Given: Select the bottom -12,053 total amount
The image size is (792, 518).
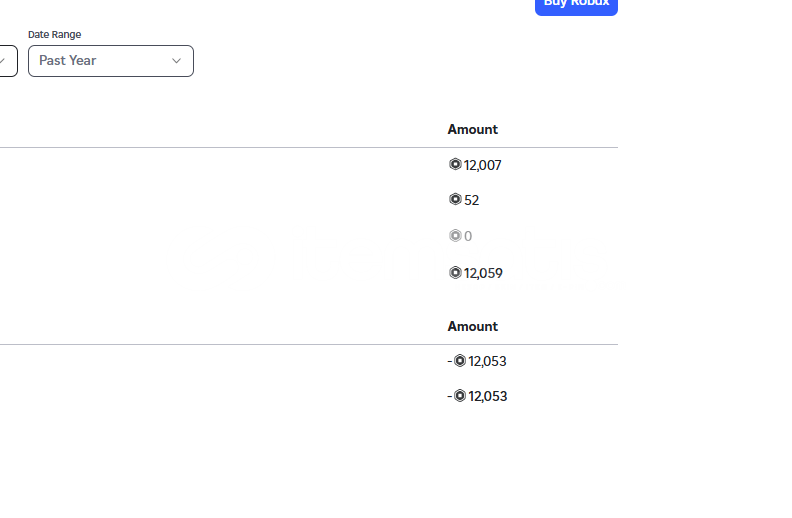Looking at the screenshot, I should (x=477, y=396).
